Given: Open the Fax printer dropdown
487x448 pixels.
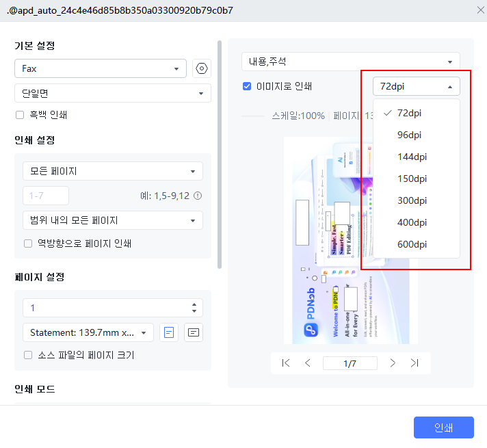Looking at the screenshot, I should 101,68.
